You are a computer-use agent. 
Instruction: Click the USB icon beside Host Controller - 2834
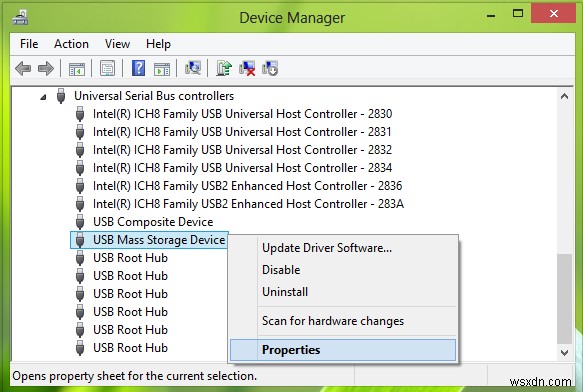click(x=80, y=168)
